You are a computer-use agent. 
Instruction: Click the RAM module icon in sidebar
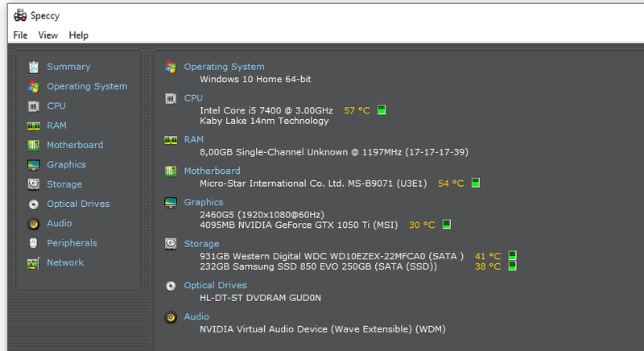(33, 126)
